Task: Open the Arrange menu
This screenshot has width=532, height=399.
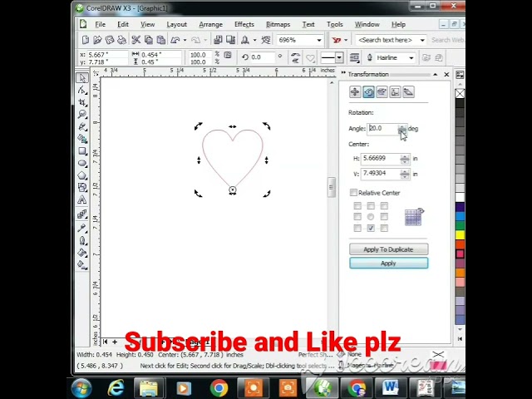Action: pyautogui.click(x=210, y=24)
